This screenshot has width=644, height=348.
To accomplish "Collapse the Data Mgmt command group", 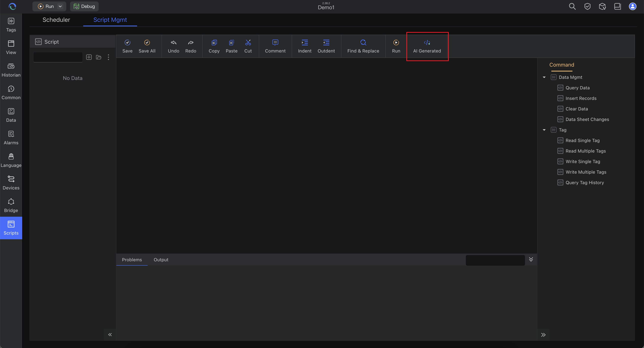I will coord(544,77).
